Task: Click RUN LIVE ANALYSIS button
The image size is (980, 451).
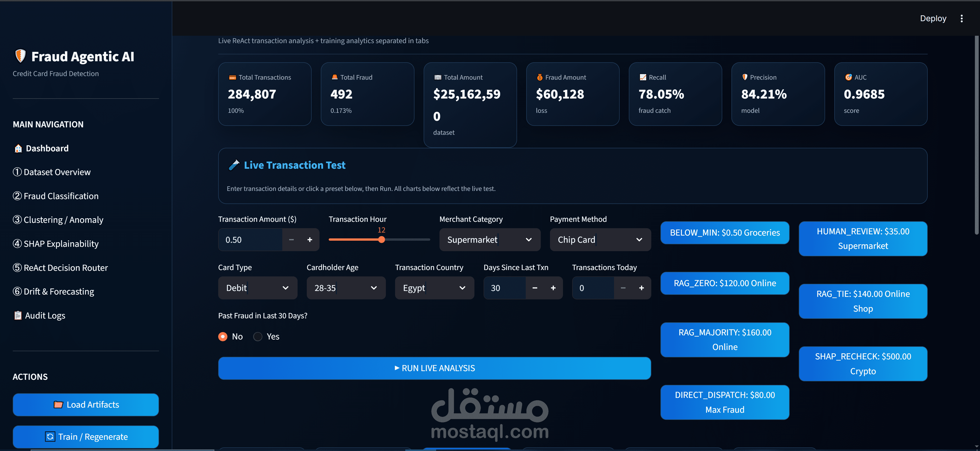Action: (x=434, y=368)
